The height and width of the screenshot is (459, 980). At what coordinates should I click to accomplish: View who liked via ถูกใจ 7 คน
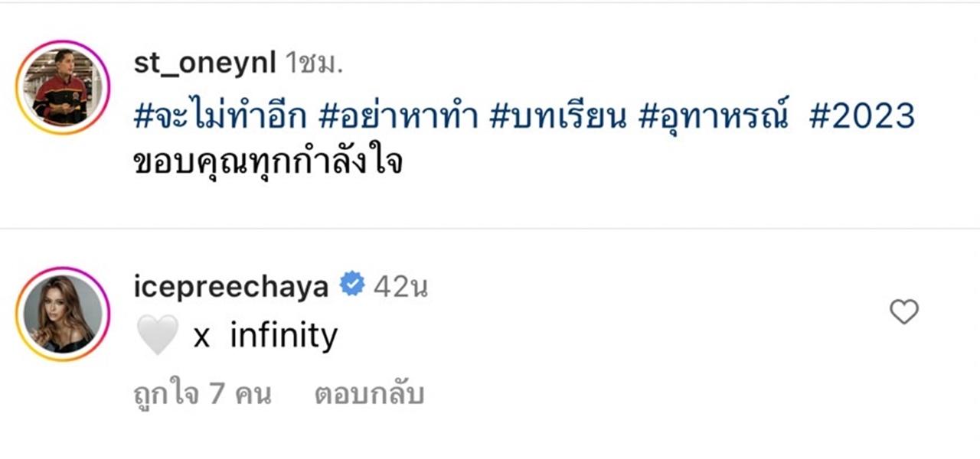click(x=202, y=395)
